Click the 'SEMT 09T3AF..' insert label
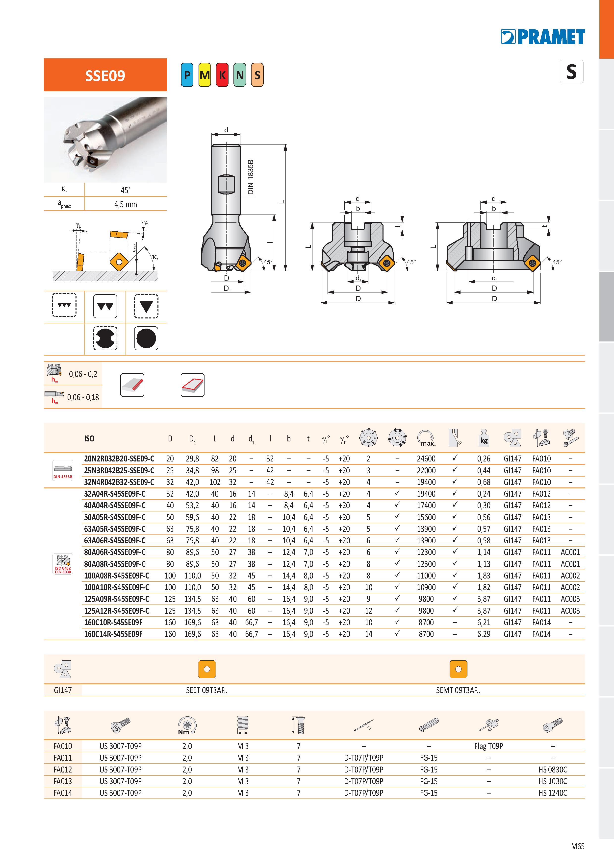 [x=458, y=690]
